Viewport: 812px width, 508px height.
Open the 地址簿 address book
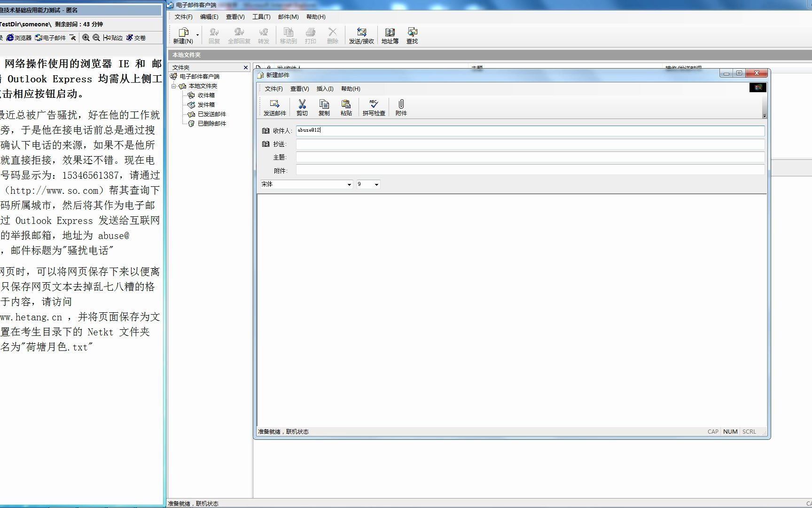click(390, 35)
